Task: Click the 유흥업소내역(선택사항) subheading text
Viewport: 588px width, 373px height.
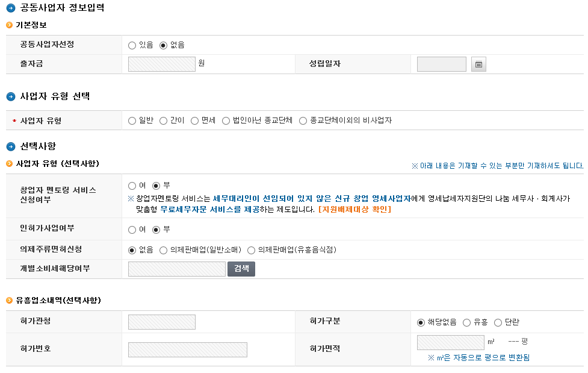Action: pyautogui.click(x=58, y=301)
